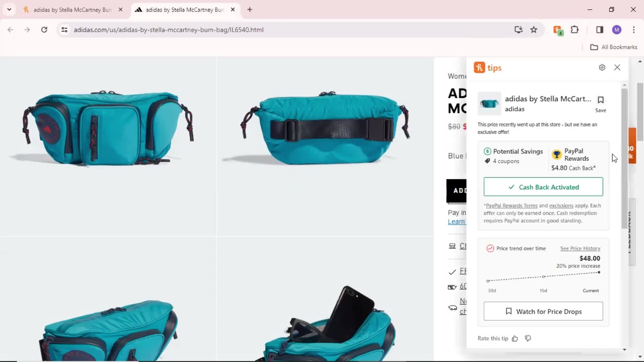
Task: Click $4.80 Cash Back text
Action: click(573, 168)
